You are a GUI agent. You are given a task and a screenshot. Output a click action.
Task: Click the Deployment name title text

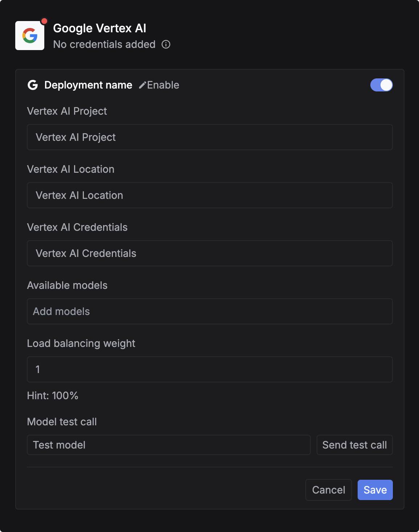pyautogui.click(x=88, y=85)
